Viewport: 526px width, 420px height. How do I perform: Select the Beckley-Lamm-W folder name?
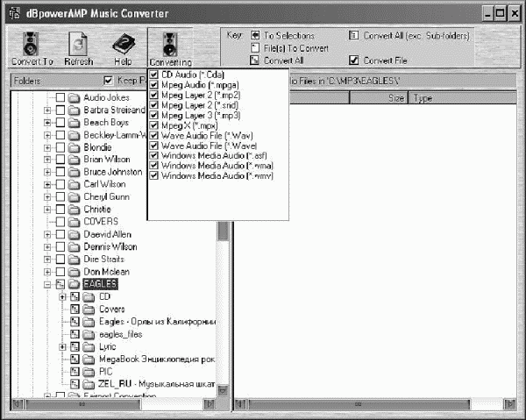[x=115, y=135]
